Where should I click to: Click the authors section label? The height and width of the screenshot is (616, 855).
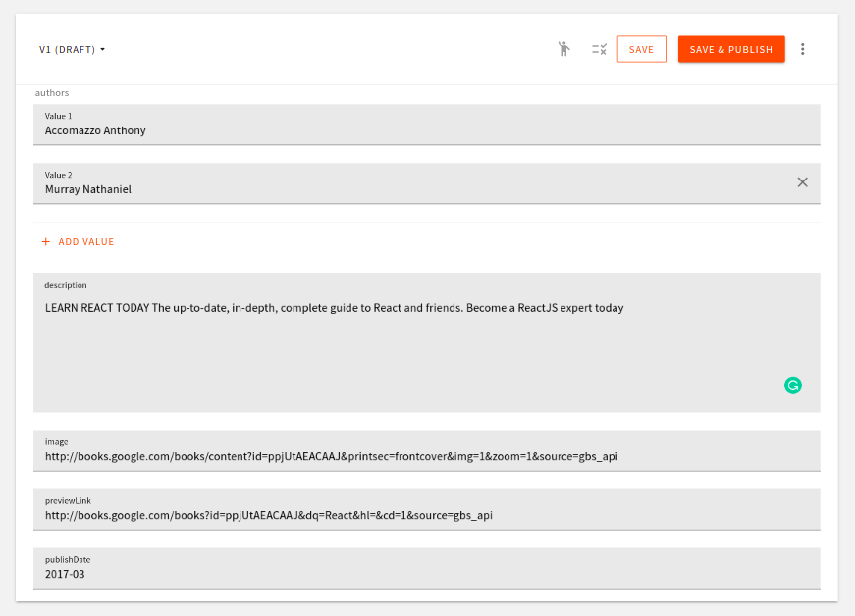[x=51, y=92]
